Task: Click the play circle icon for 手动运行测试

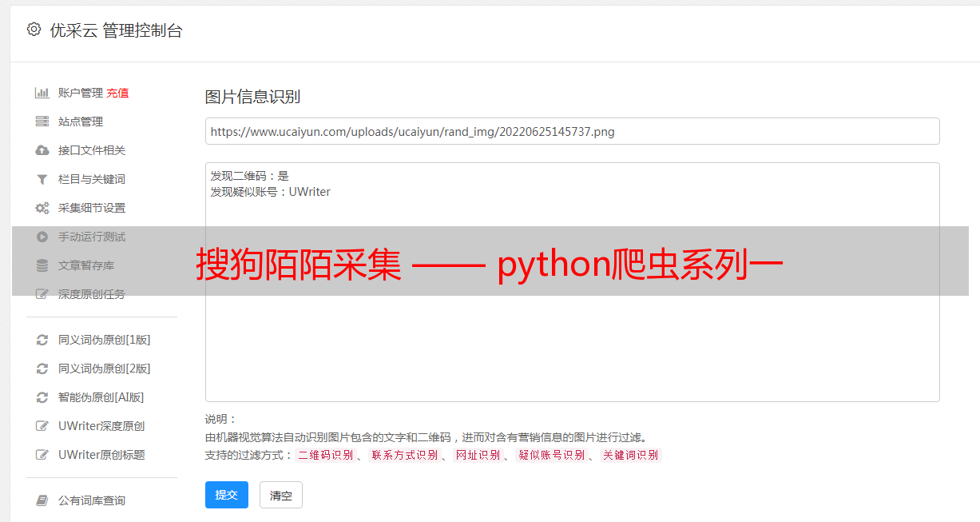Action: tap(42, 237)
